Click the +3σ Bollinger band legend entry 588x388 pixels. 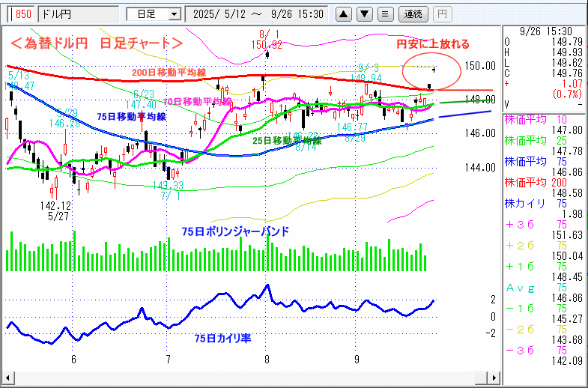point(544,223)
